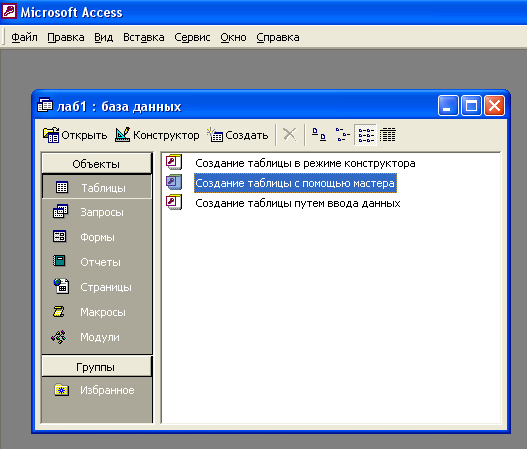The image size is (527, 449).
Task: Click the delete X toolbar icon
Action: click(x=289, y=135)
